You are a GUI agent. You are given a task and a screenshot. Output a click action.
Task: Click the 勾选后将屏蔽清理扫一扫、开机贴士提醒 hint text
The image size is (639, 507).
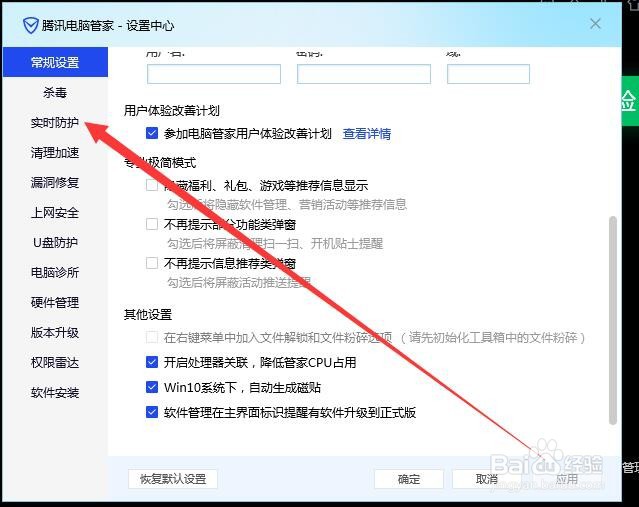tap(275, 244)
